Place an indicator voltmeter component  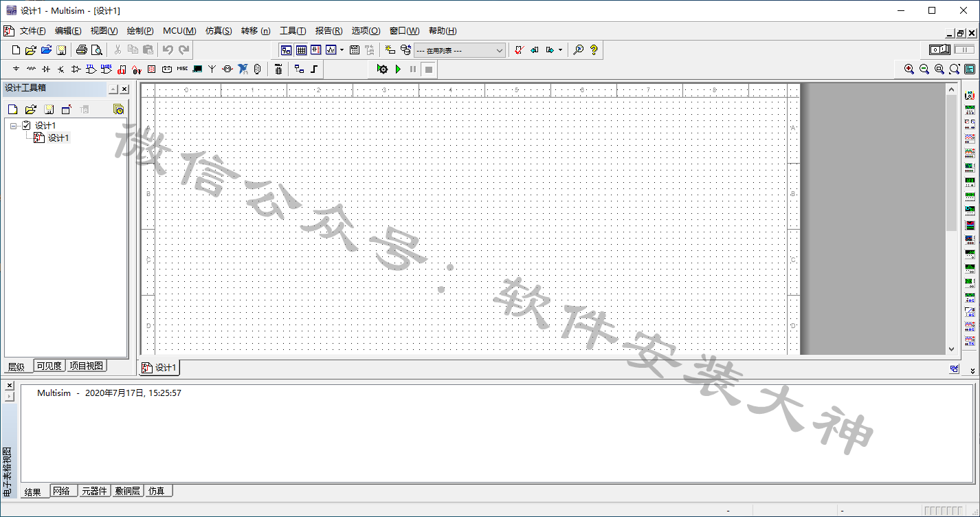[x=152, y=69]
